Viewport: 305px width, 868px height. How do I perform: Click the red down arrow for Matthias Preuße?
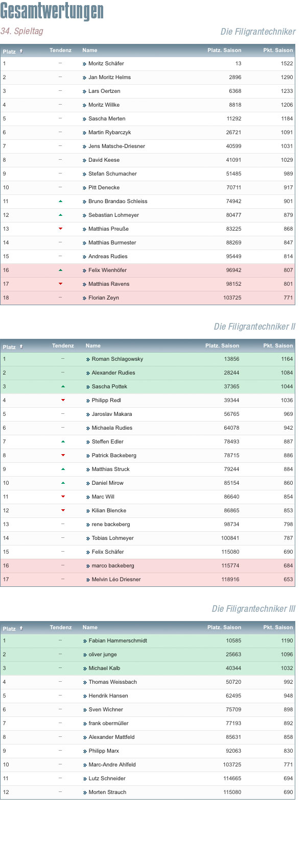[60, 229]
